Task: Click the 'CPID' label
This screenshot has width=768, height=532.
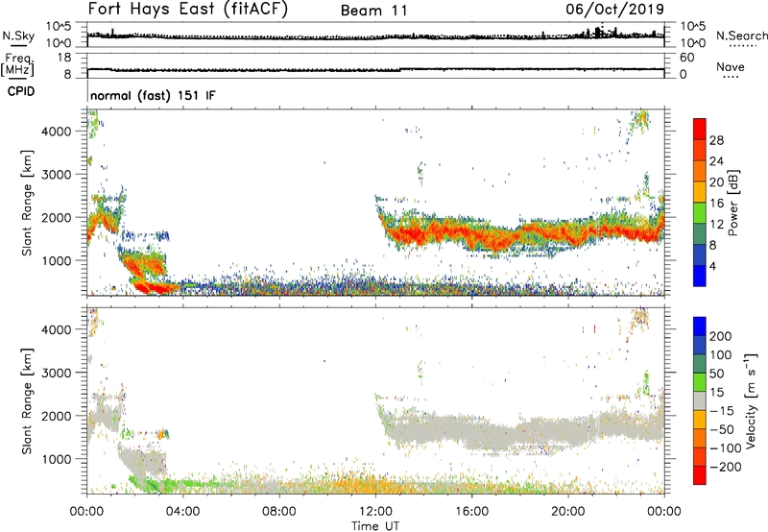Action: (21, 91)
